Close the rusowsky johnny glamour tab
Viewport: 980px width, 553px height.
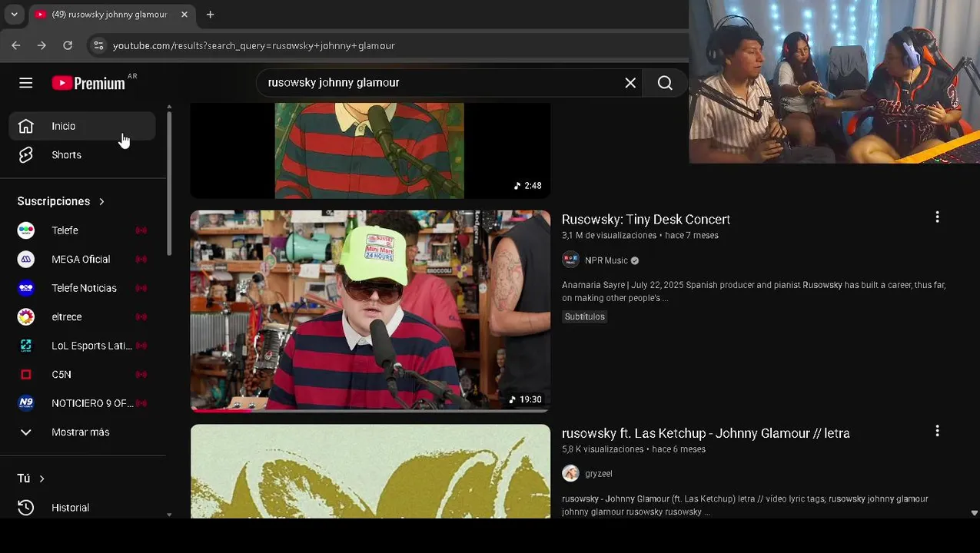point(184,15)
